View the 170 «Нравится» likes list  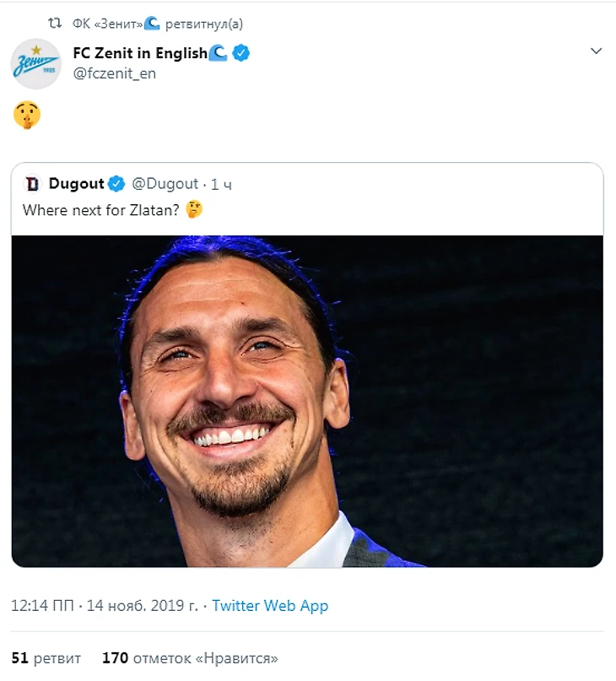pos(190,657)
